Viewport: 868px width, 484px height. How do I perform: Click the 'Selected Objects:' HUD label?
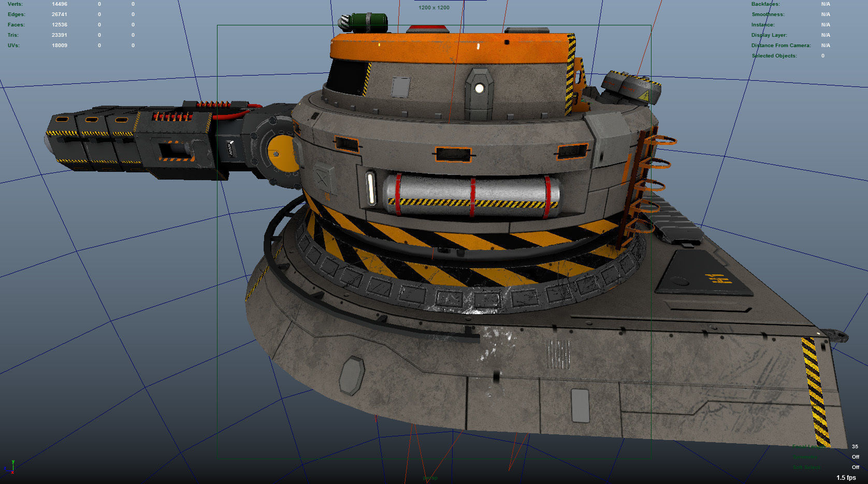coord(774,56)
